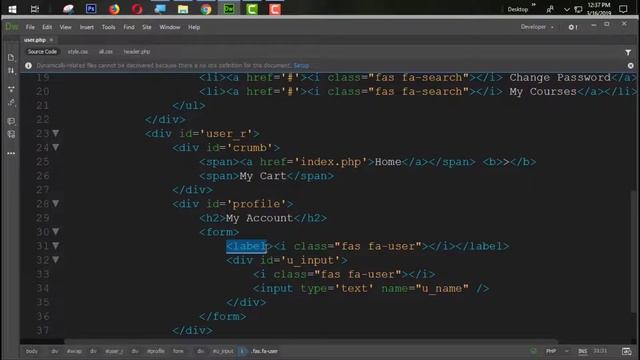
Task: Toggle INS insert mode in status bar
Action: point(582,351)
